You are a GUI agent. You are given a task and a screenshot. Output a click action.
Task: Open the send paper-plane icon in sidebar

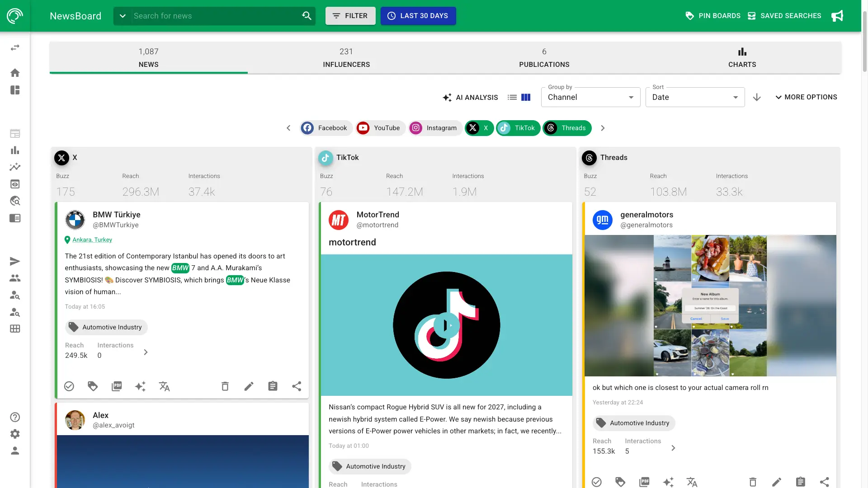[15, 261]
